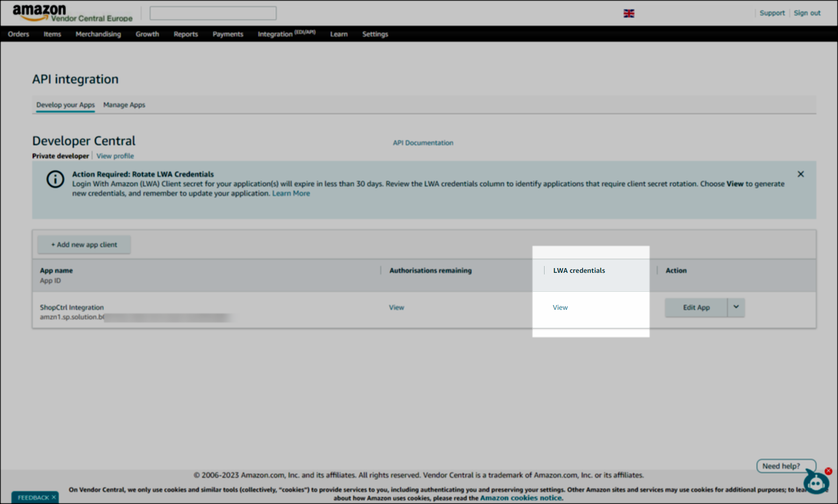
Task: Click the Developer Central heading
Action: click(84, 141)
